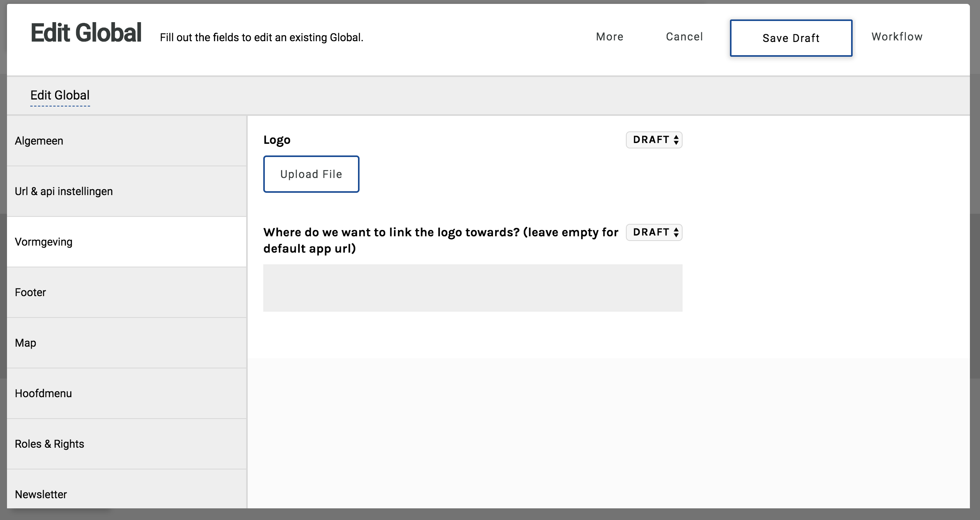Select the Vormgeving section

(x=127, y=242)
